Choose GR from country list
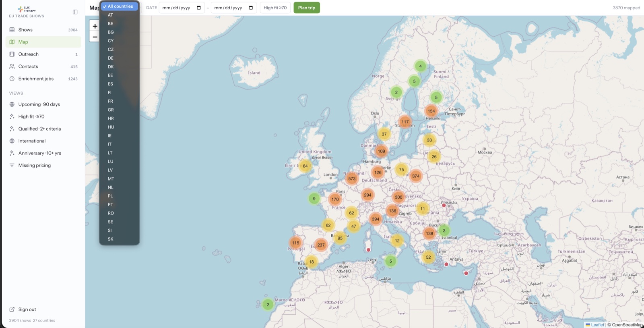The width and height of the screenshot is (644, 328). (120, 110)
